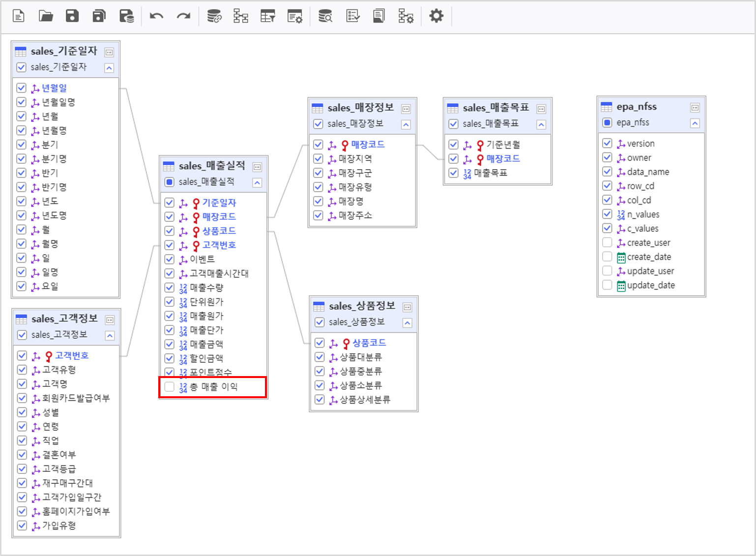Click the database search magnifier icon
This screenshot has height=556, width=756.
click(x=325, y=16)
